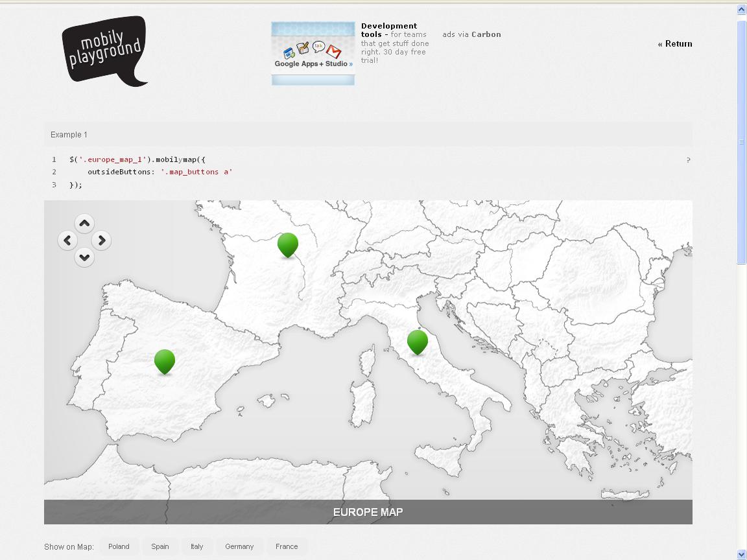
Task: Open the Mobily Playground logo
Action: 105,51
